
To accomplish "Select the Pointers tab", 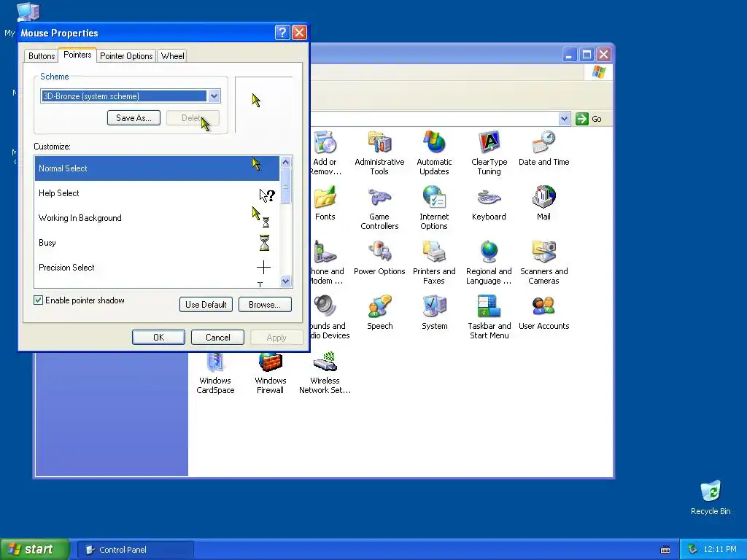I will 77,55.
